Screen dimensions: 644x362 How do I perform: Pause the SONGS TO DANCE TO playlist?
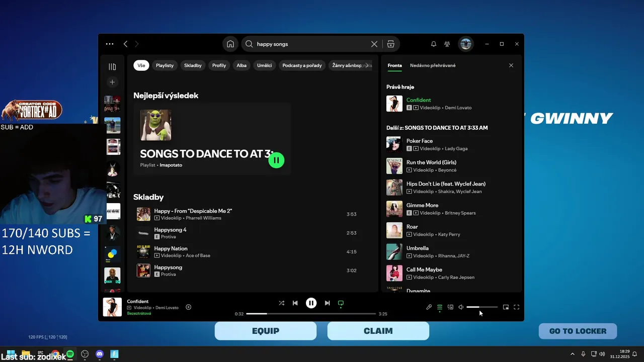coord(276,160)
